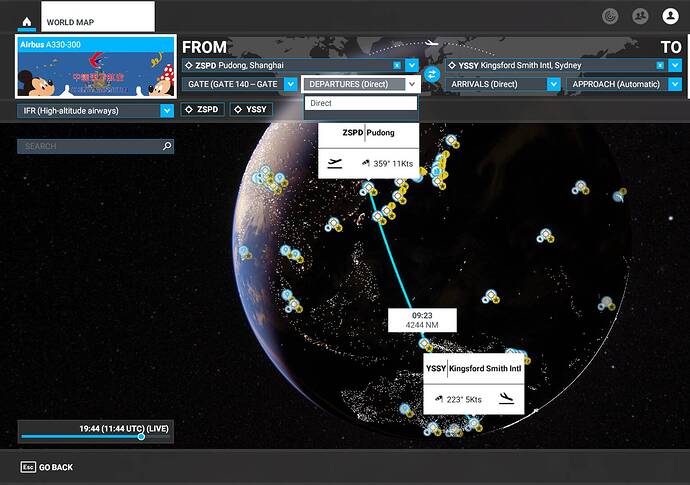
Task: Click the YSSY Kingsford Smith Intl map label
Action: point(473,368)
